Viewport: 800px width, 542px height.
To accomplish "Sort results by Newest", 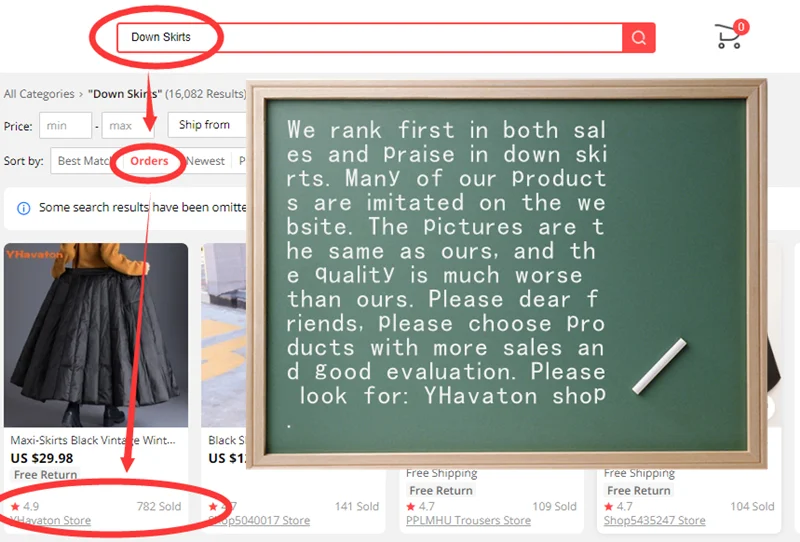I will 205,161.
